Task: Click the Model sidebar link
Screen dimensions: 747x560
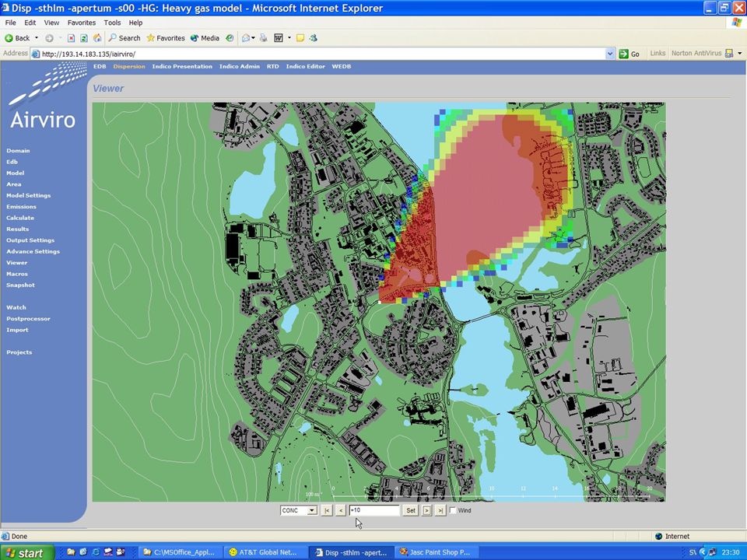Action: pyautogui.click(x=16, y=173)
